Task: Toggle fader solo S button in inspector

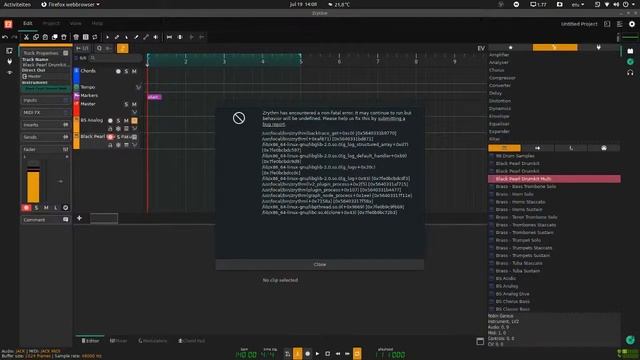Action: tap(36, 208)
